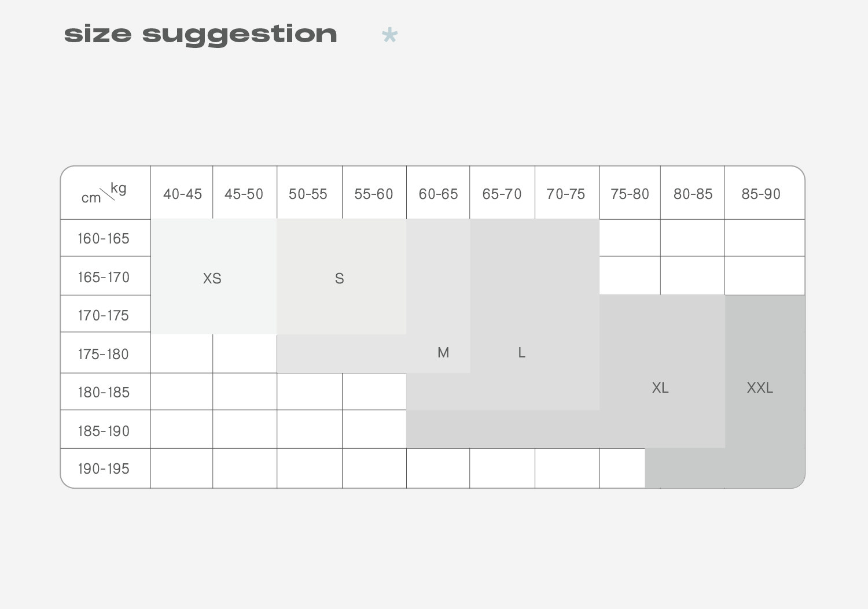Click the XS size label
The height and width of the screenshot is (609, 868).
tap(212, 278)
